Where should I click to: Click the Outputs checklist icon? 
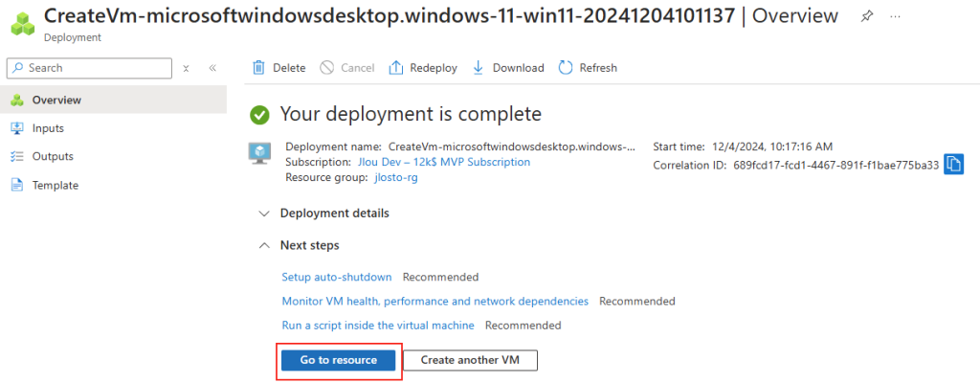pos(17,156)
